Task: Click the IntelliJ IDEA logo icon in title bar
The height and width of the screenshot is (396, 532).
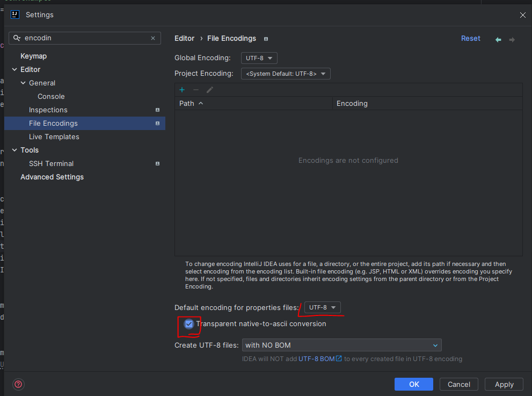Action: click(x=15, y=15)
